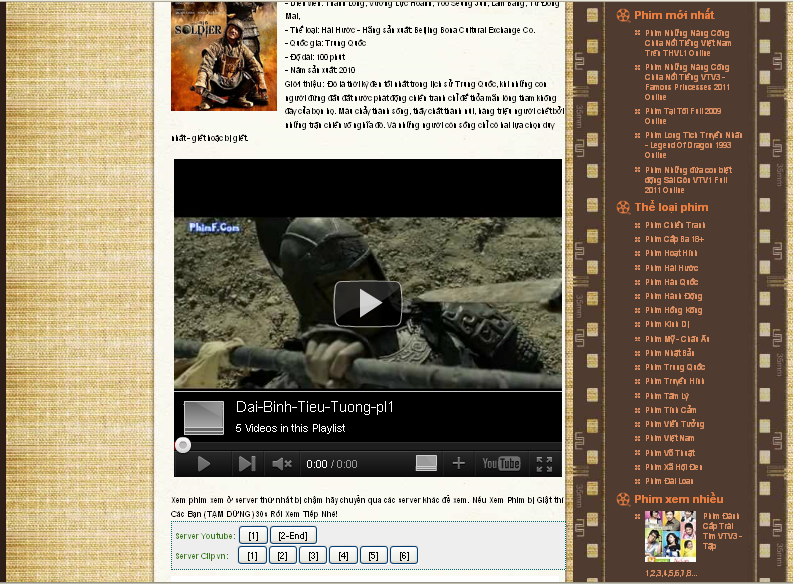Open Phim Chiến Tranh category

pos(675,225)
